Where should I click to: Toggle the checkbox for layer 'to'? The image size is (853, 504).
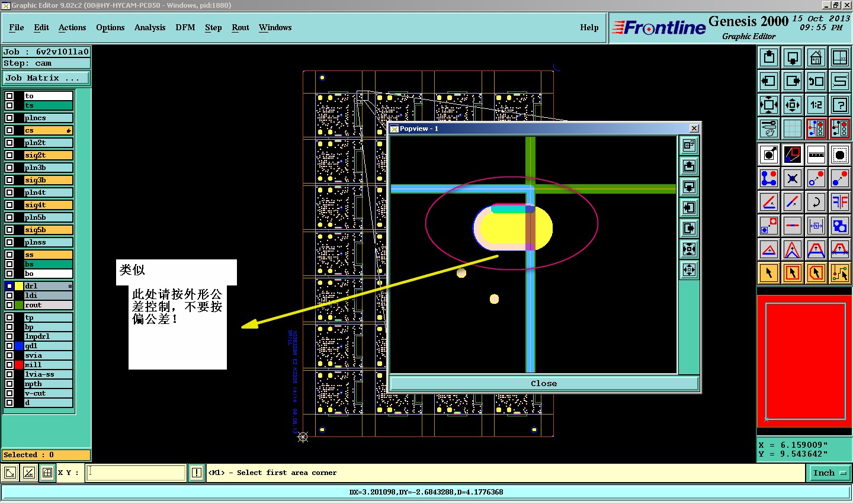tap(9, 96)
